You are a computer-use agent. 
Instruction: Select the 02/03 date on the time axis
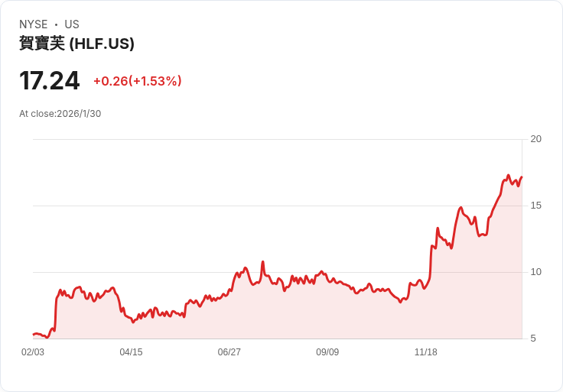[x=33, y=352]
